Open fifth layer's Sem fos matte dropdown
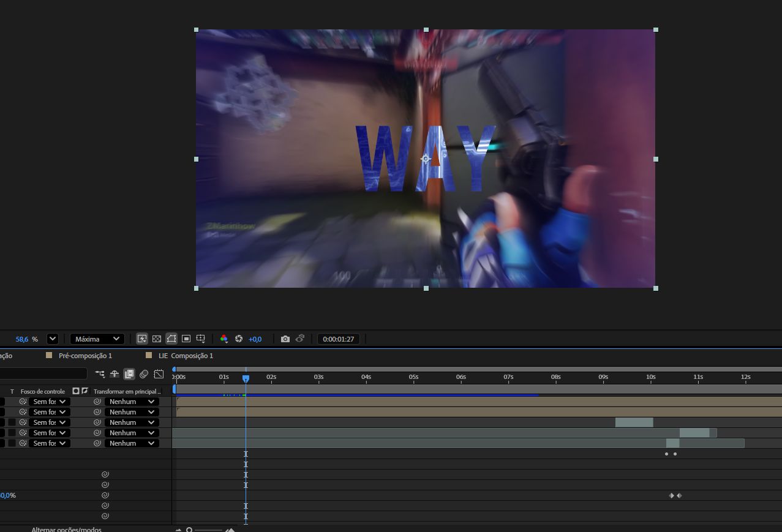 49,443
